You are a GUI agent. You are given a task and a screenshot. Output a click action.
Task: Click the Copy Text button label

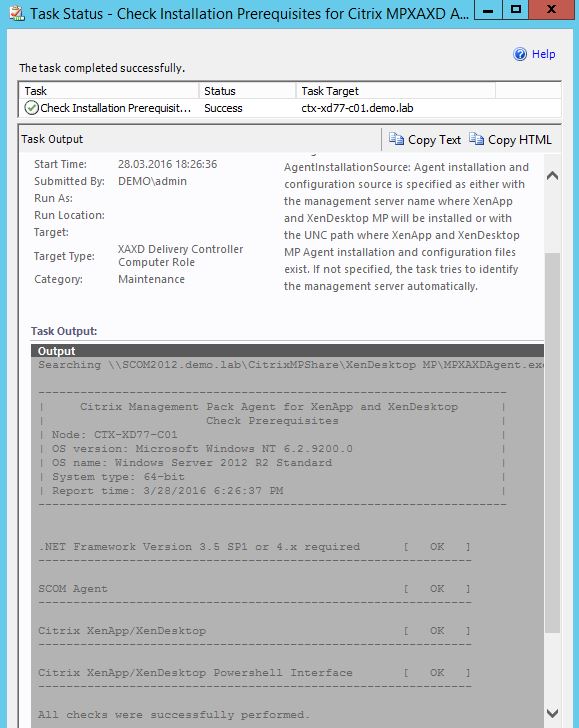click(x=434, y=140)
